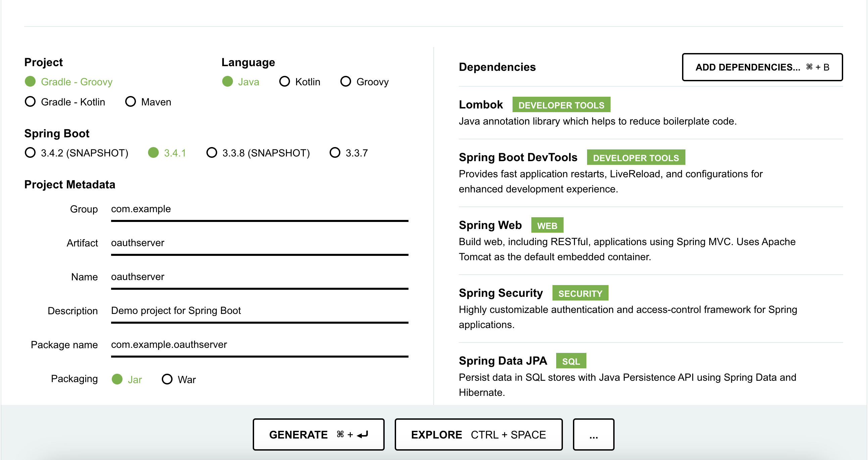Screen dimensions: 868x460
Task: Select Gradle - Kotlin project type
Action: [30, 102]
